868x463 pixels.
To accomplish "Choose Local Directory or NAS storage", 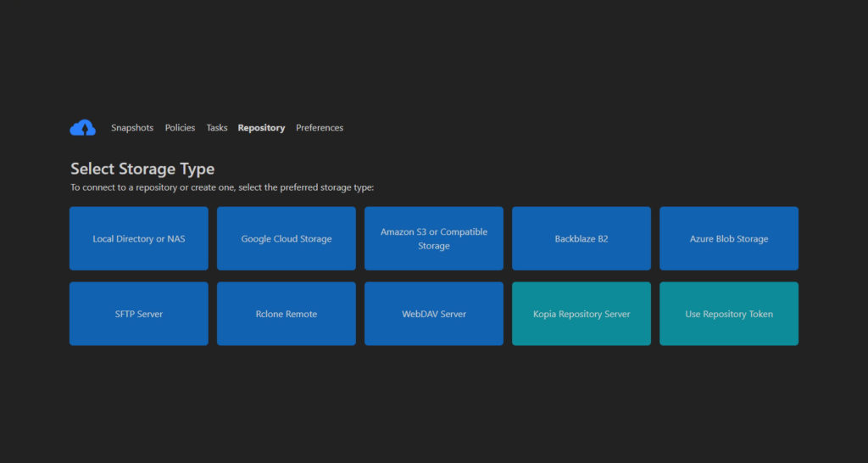I will point(139,239).
